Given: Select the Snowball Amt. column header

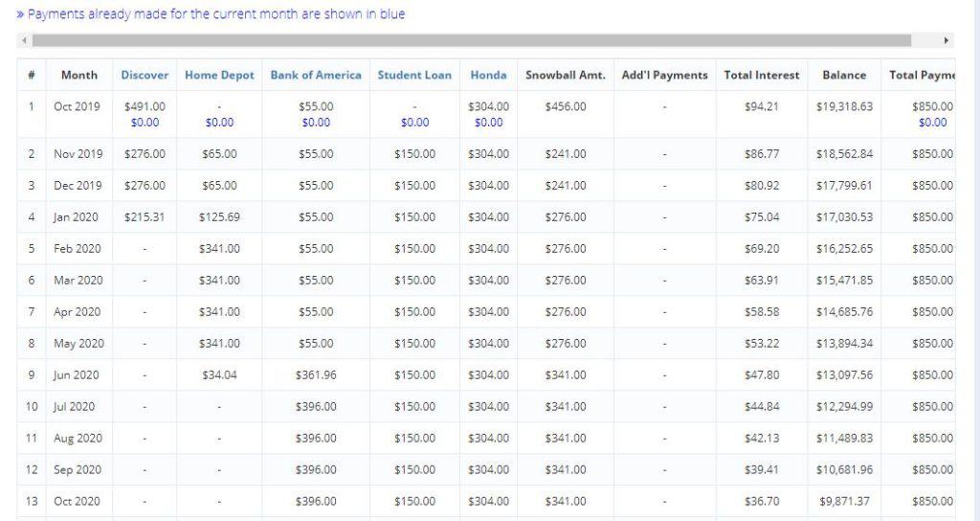Looking at the screenshot, I should click(566, 75).
